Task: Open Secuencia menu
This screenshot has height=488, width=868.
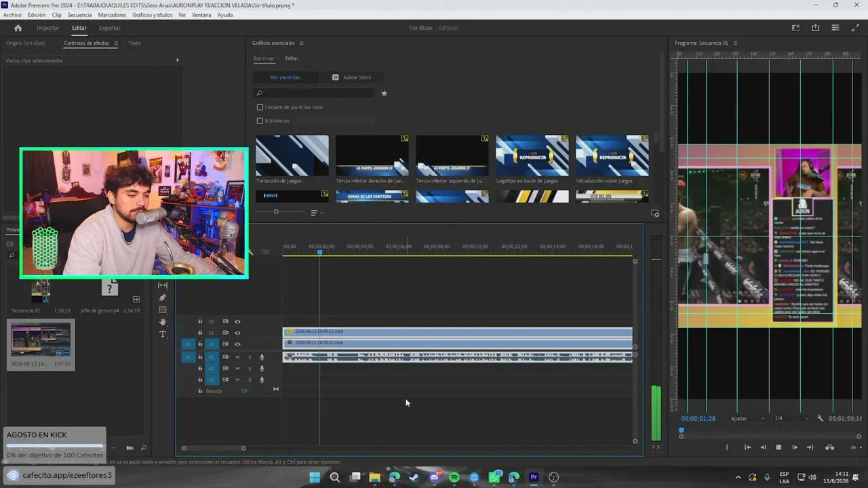Action: pyautogui.click(x=79, y=15)
